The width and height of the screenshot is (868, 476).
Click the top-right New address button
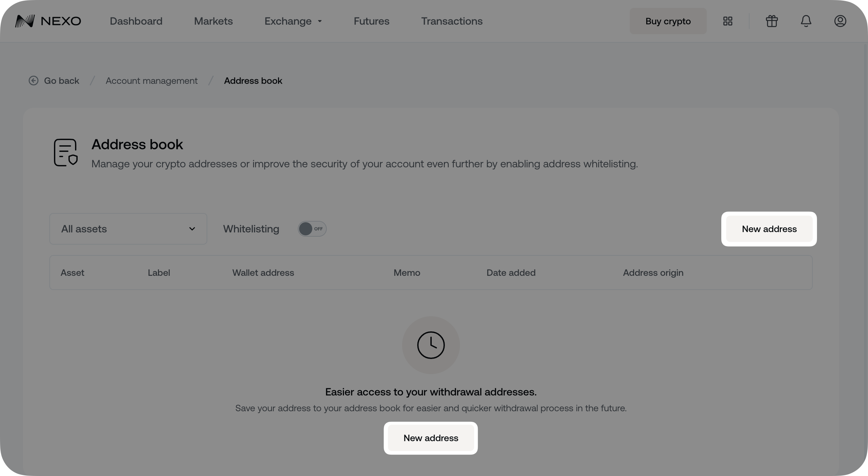(x=769, y=229)
